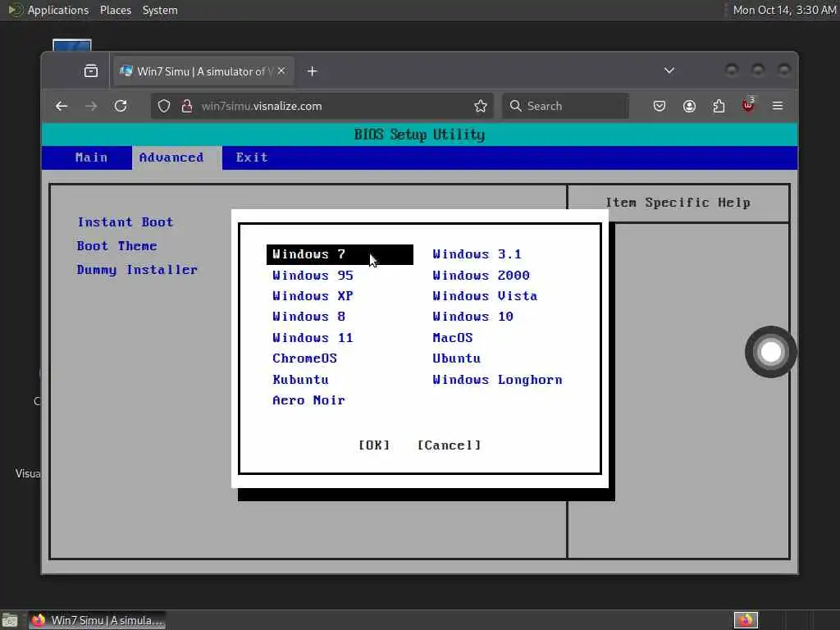Viewport: 840px width, 630px height.
Task: Switch to the Main BIOS tab
Action: pos(91,157)
